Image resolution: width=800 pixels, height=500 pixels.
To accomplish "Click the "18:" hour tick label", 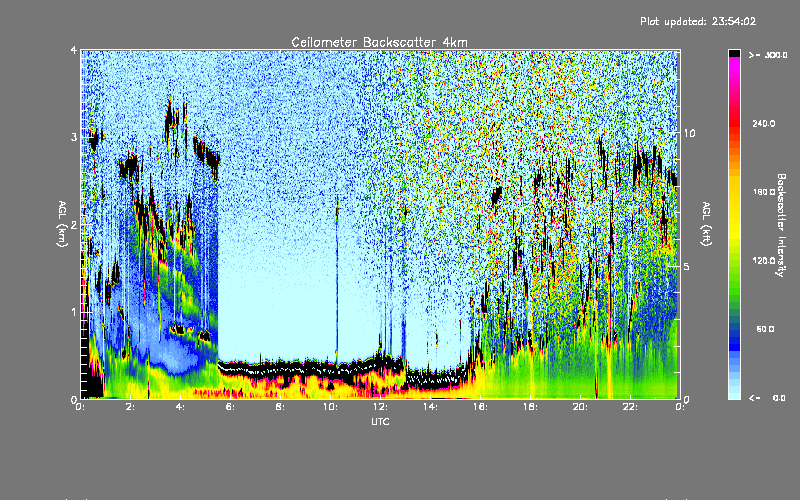I will (530, 407).
